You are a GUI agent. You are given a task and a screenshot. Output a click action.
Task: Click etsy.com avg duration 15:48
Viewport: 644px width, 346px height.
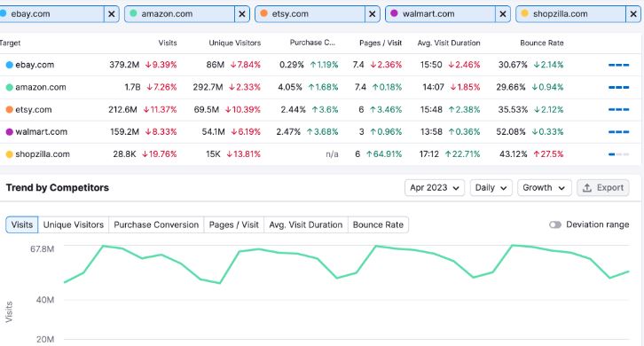point(431,110)
